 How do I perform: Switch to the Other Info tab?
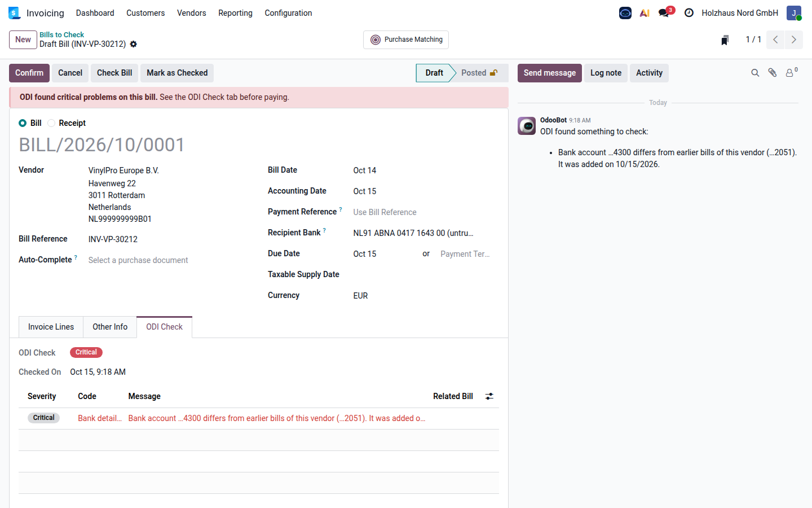click(x=110, y=327)
